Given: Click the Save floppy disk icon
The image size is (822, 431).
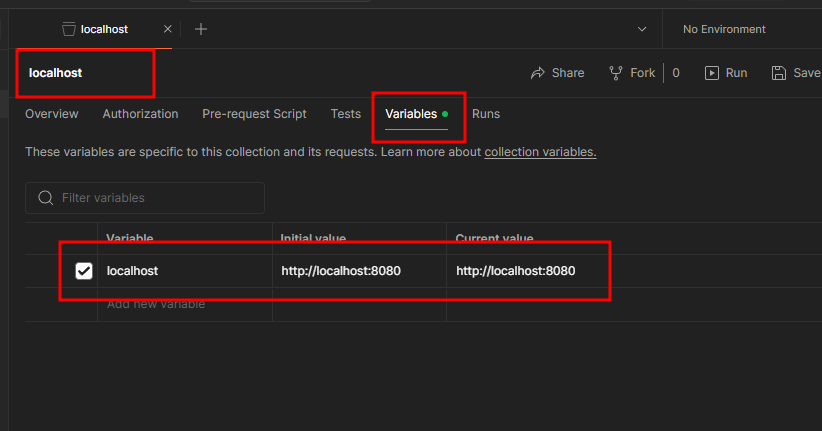Looking at the screenshot, I should 778,73.
